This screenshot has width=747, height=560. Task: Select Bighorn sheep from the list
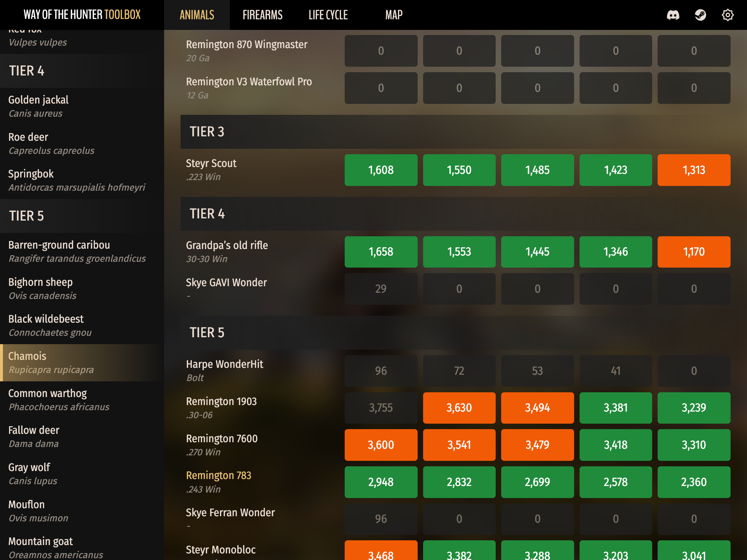point(40,288)
